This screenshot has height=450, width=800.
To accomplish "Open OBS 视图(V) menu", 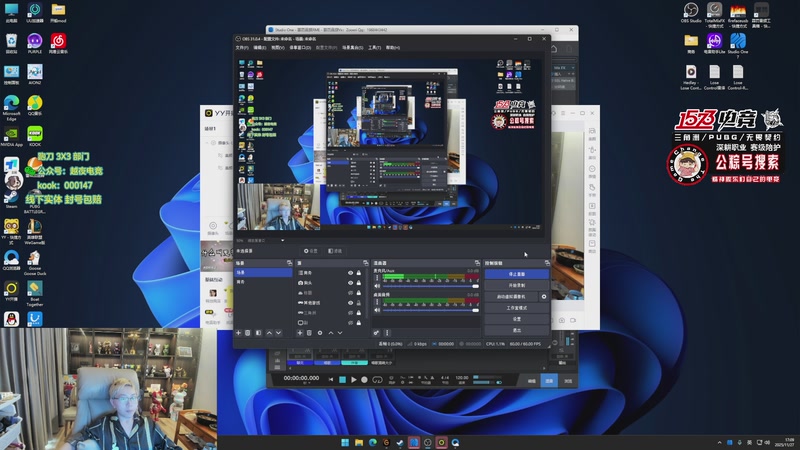I will click(x=278, y=47).
